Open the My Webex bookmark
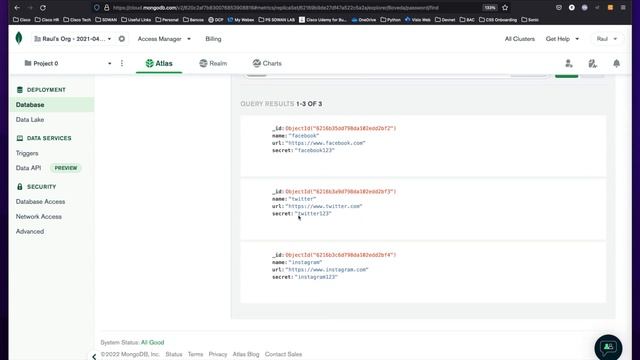This screenshot has width=640, height=360. 240,20
